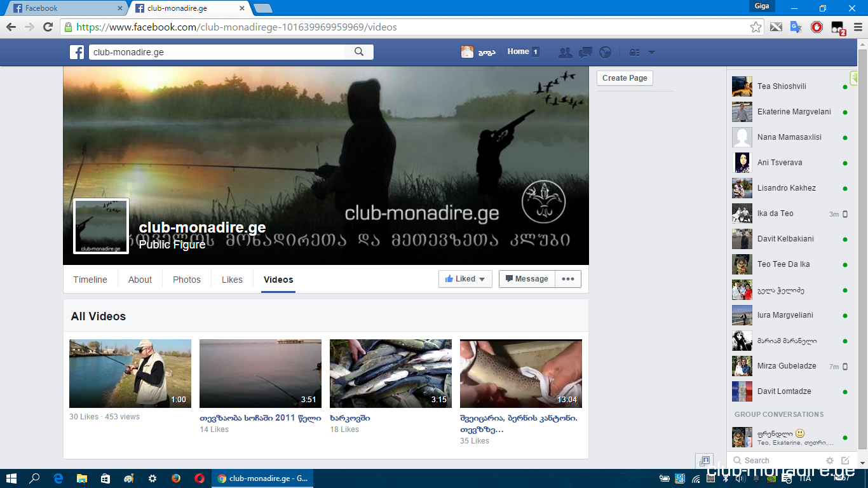868x488 pixels.
Task: Click the Message button
Action: click(x=527, y=279)
